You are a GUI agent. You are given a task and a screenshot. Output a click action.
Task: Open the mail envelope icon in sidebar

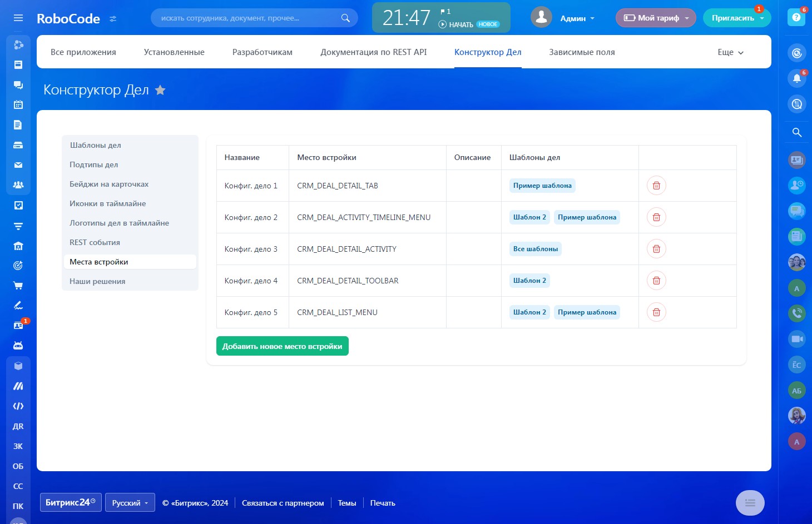(x=18, y=165)
